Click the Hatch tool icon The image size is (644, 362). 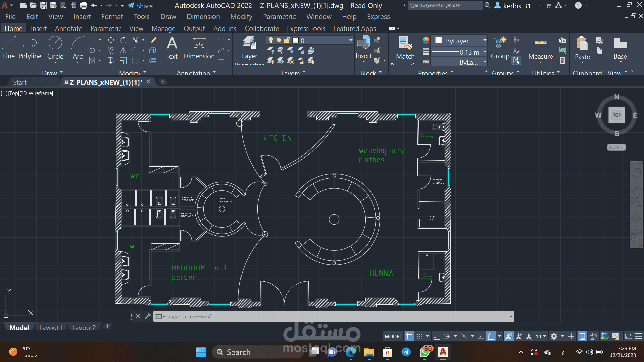tap(92, 61)
